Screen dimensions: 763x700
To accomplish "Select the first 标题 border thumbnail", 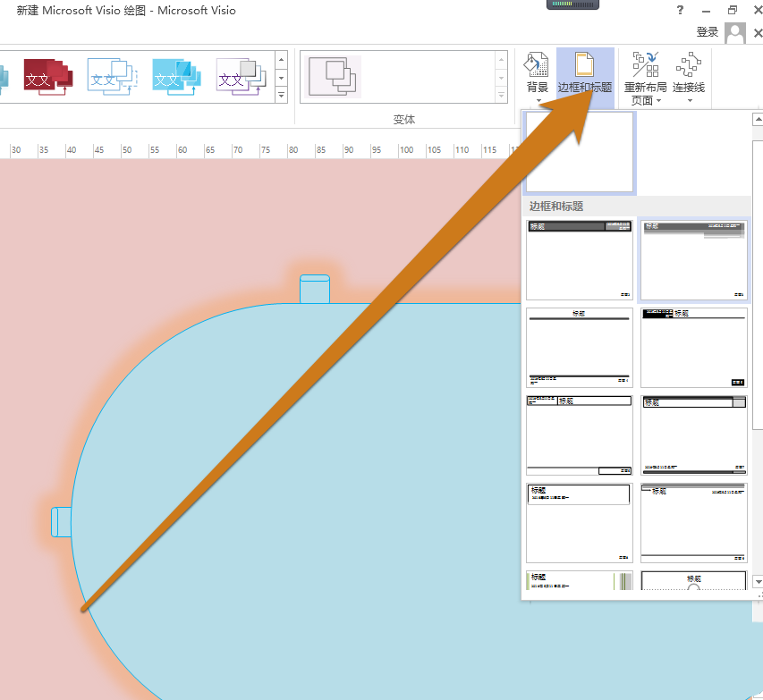I will click(579, 259).
